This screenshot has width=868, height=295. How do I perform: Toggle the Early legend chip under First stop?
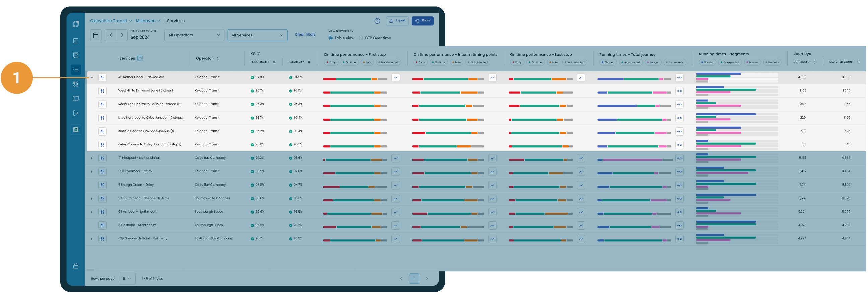[x=330, y=62]
